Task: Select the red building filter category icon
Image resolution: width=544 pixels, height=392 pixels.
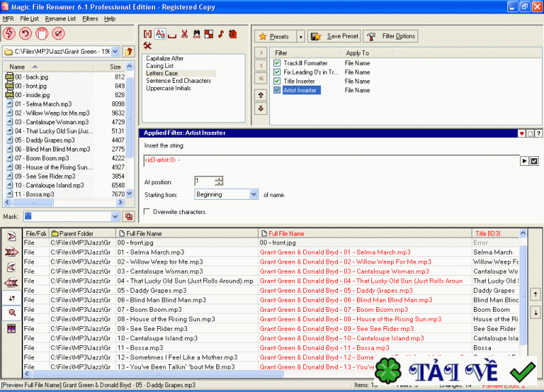Action: 233,34
